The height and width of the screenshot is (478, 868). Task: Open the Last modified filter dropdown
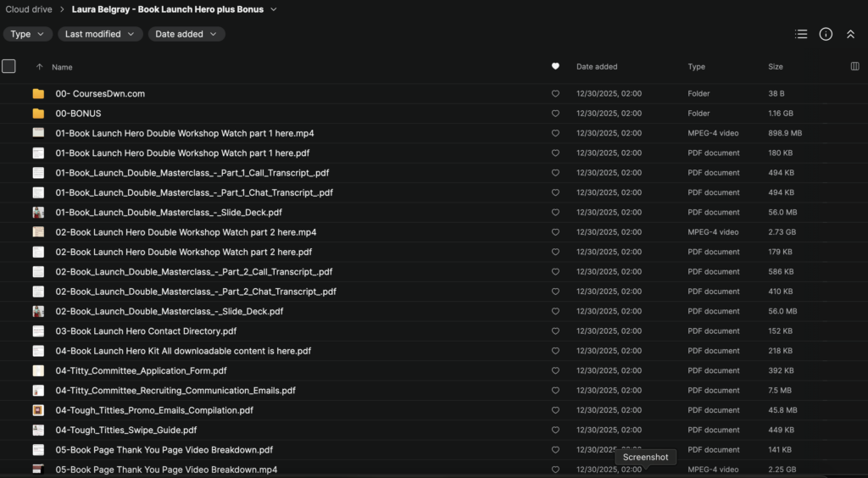[x=100, y=34]
